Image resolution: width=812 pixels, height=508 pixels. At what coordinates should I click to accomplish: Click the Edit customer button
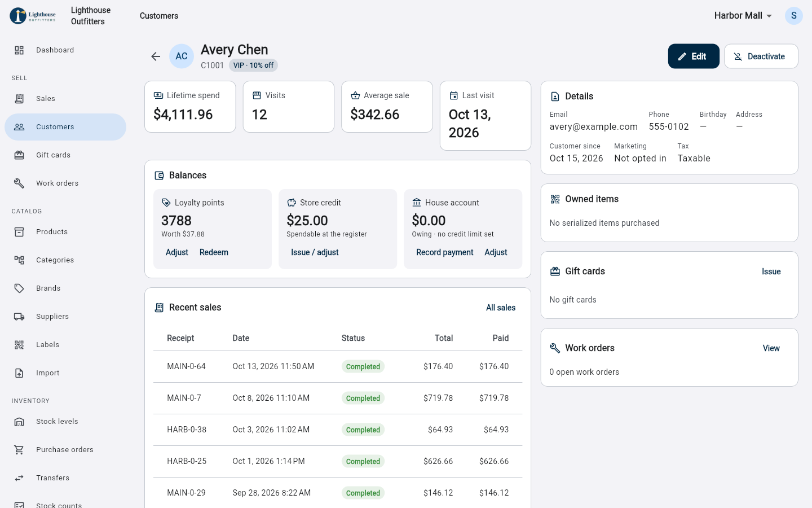(694, 56)
